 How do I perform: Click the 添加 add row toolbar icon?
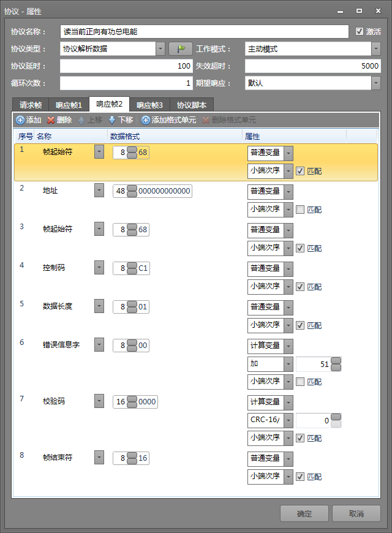click(x=20, y=120)
